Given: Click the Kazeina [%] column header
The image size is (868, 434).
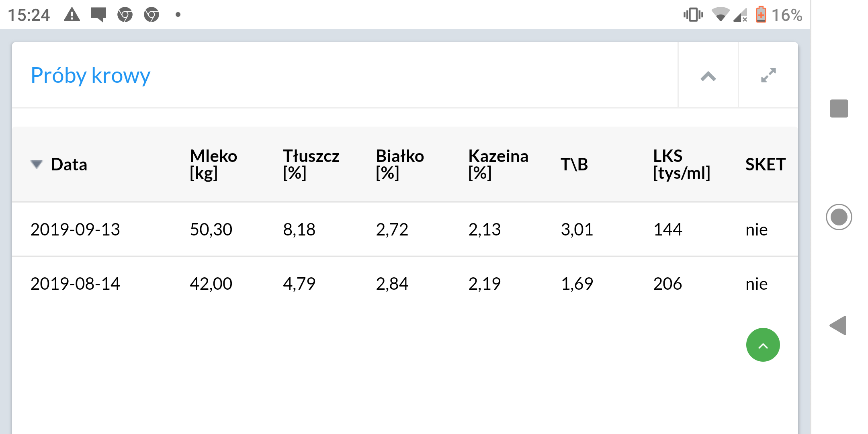Looking at the screenshot, I should pos(498,164).
